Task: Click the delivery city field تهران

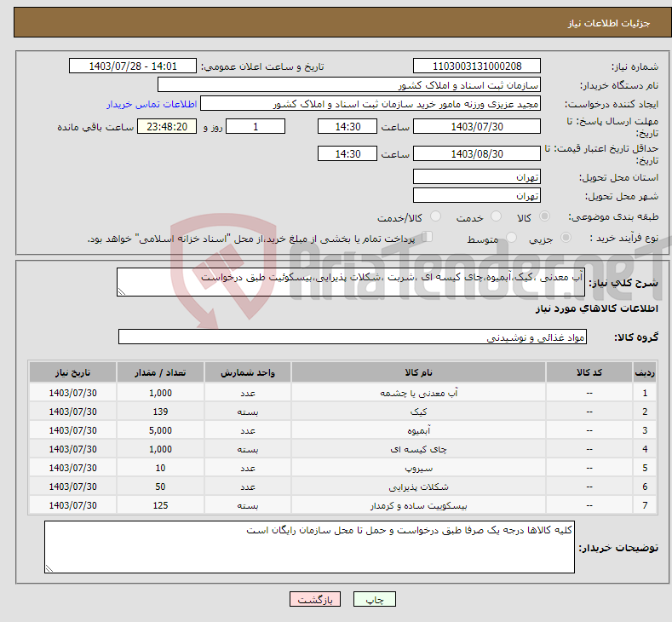Action: coord(477,195)
